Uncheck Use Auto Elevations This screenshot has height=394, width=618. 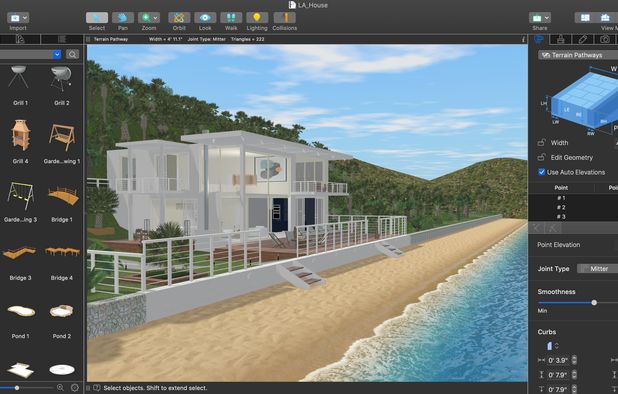[542, 172]
